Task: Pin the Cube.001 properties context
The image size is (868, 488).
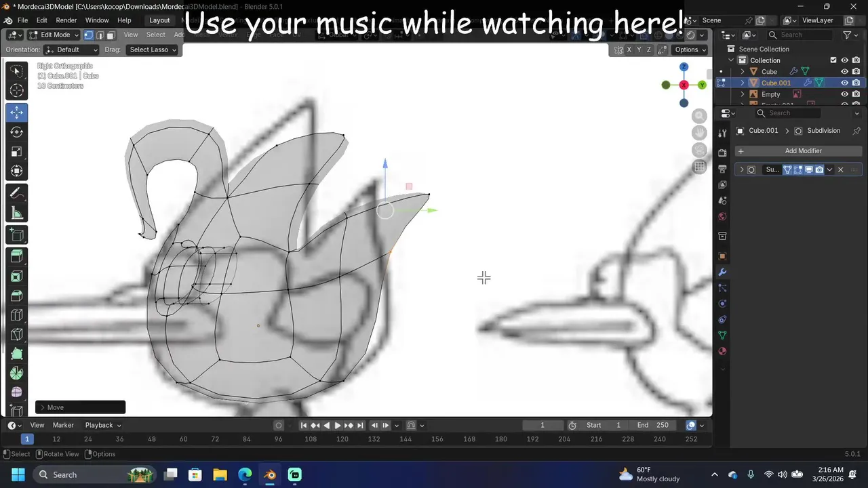Action: 856,131
